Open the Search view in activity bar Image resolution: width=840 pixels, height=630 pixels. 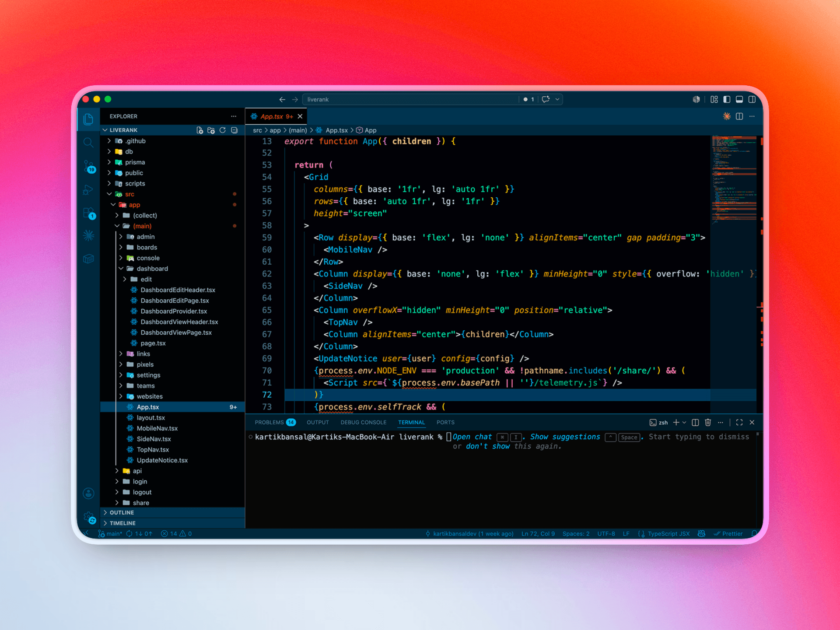88,143
